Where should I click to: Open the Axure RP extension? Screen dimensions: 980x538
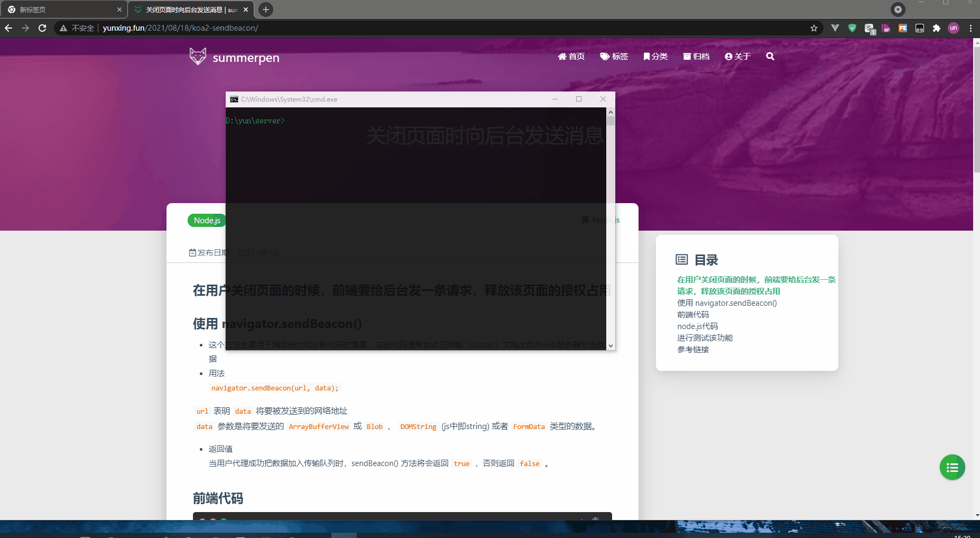[886, 28]
